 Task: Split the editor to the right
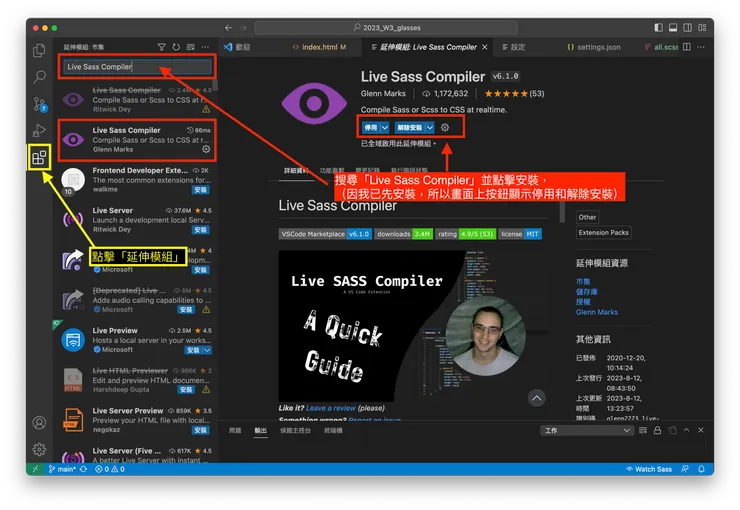point(687,47)
